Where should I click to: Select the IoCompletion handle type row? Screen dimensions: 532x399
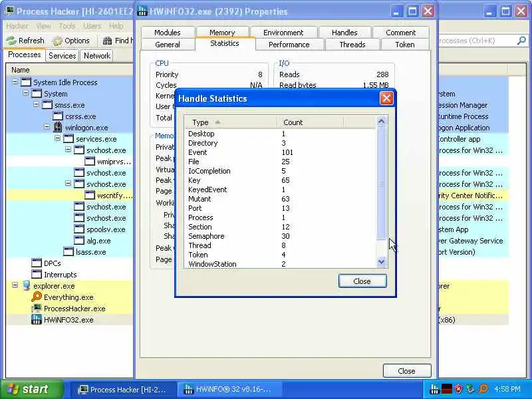(x=280, y=171)
